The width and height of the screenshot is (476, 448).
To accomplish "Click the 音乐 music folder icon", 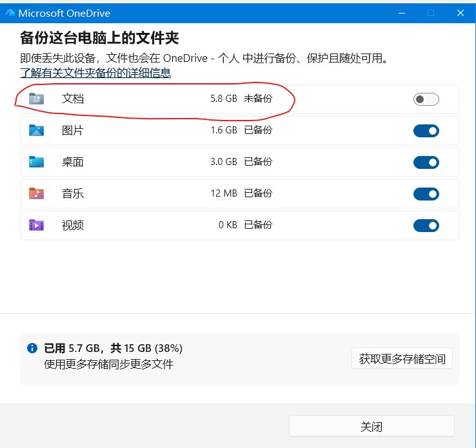I will click(36, 193).
